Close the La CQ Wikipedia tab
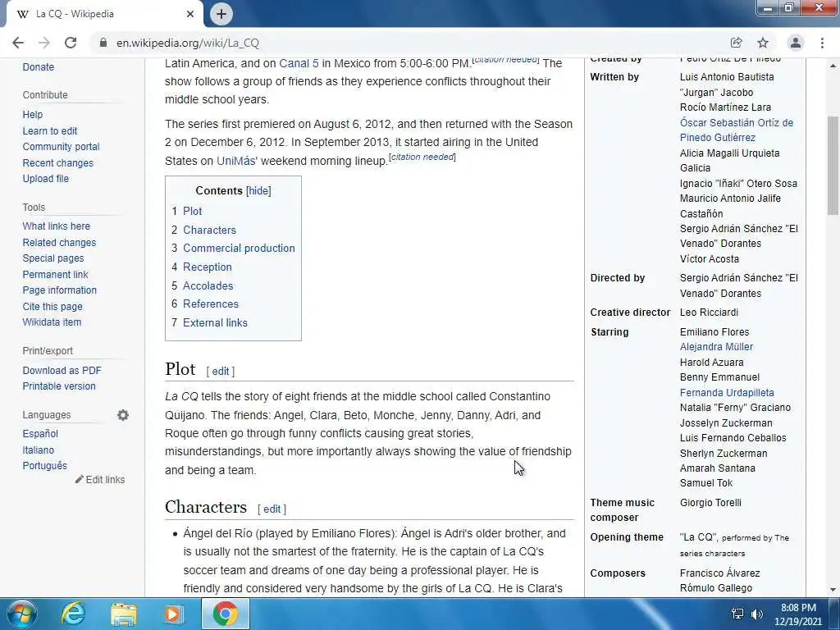 click(190, 14)
